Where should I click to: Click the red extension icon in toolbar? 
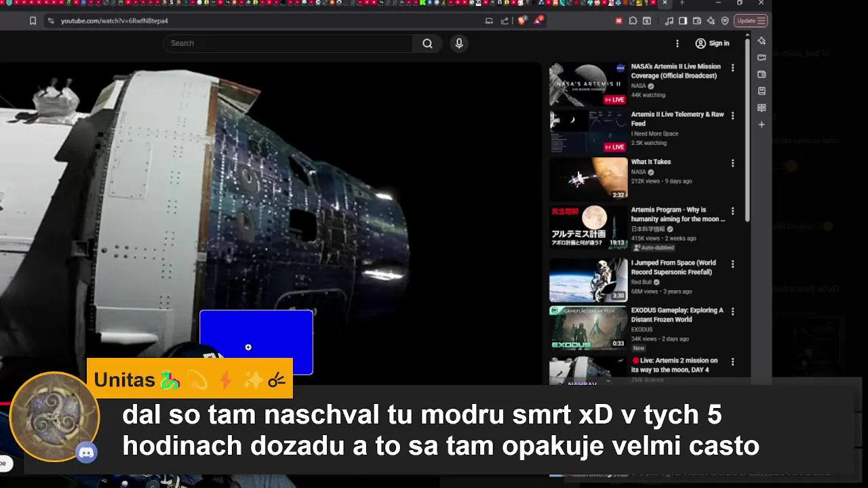[618, 21]
